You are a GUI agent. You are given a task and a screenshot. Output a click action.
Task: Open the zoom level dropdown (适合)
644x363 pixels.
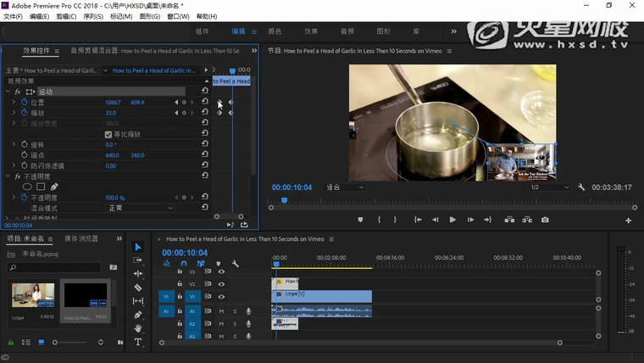[345, 187]
